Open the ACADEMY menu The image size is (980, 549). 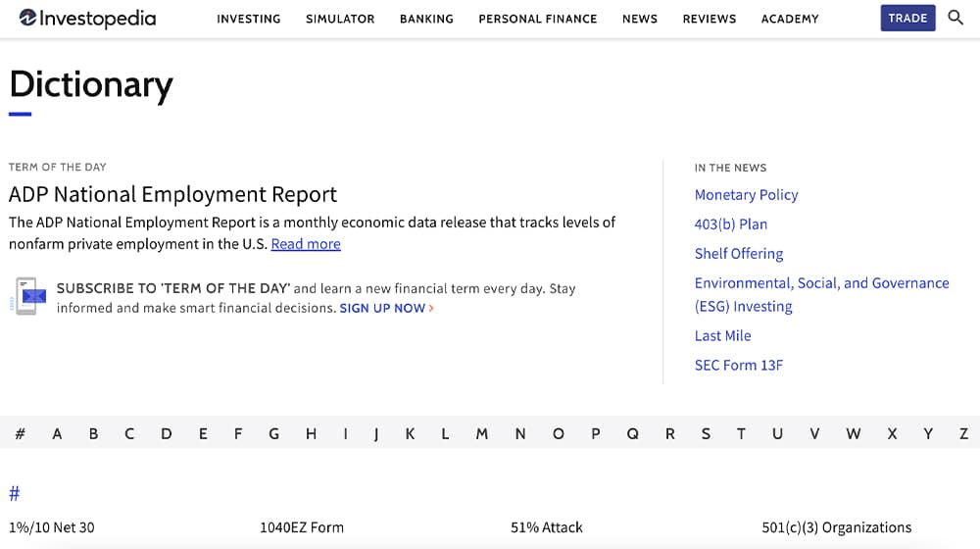[x=789, y=19]
